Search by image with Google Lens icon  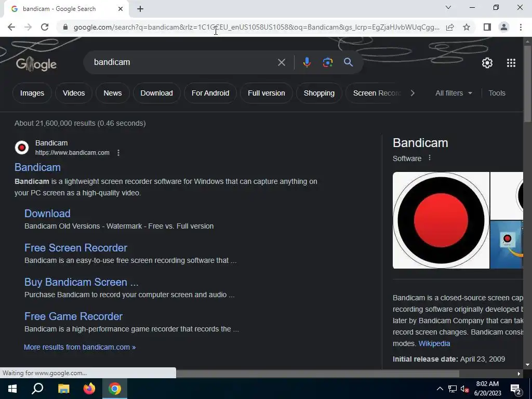pyautogui.click(x=327, y=62)
